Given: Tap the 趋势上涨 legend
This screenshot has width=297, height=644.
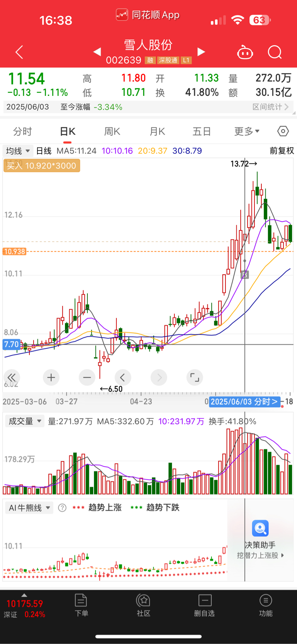Looking at the screenshot, I should (x=97, y=508).
